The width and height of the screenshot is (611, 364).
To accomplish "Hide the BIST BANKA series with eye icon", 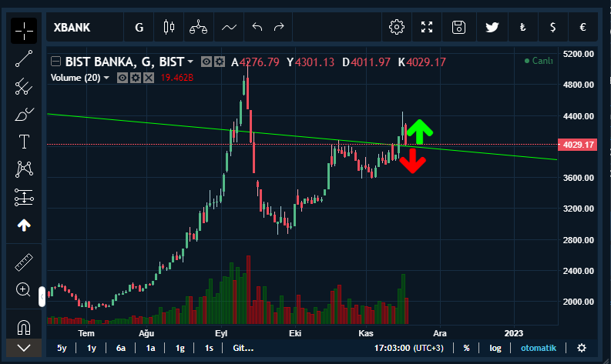I will [x=206, y=62].
